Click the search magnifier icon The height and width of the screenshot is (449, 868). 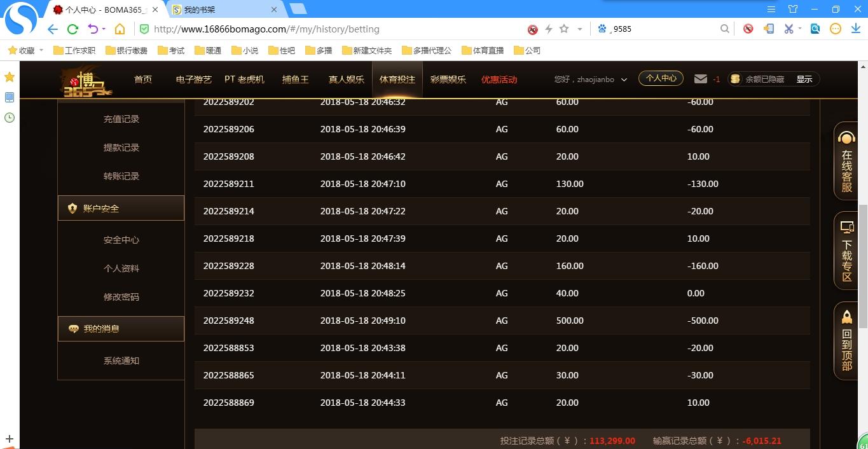coord(724,29)
